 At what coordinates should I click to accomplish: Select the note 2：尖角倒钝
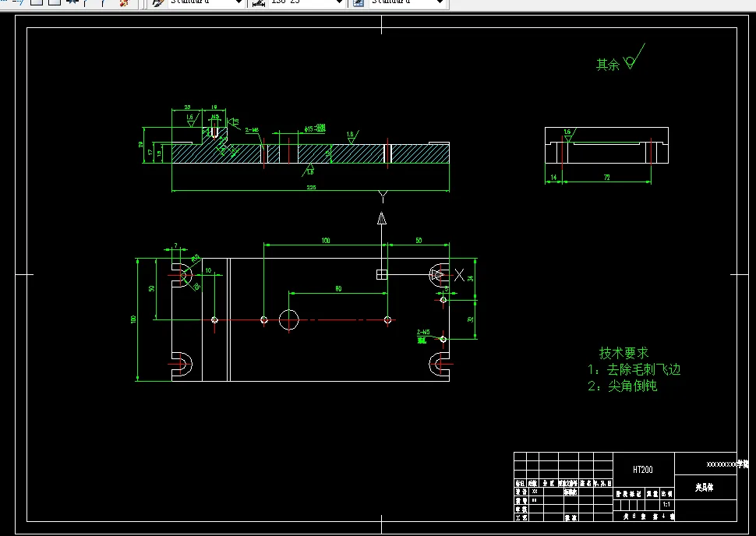(x=623, y=386)
